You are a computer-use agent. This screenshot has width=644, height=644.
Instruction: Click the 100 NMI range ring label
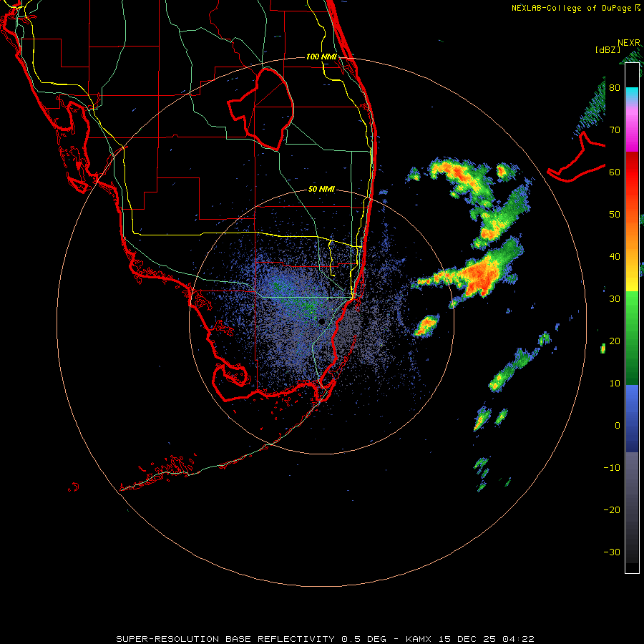coord(321,57)
